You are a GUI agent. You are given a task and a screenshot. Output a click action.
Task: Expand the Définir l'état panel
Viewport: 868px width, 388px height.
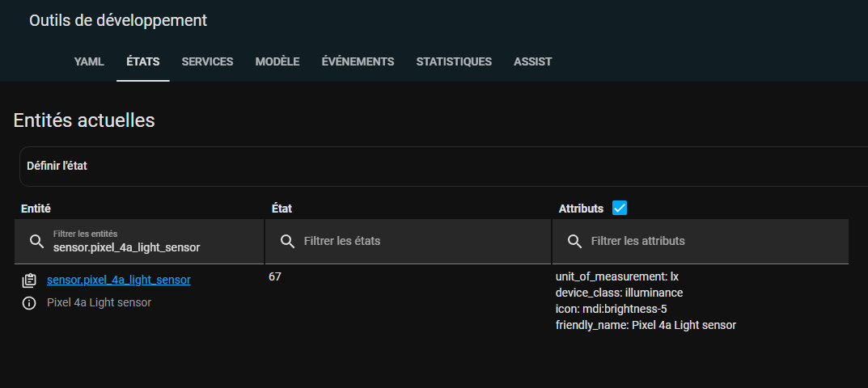(442, 166)
